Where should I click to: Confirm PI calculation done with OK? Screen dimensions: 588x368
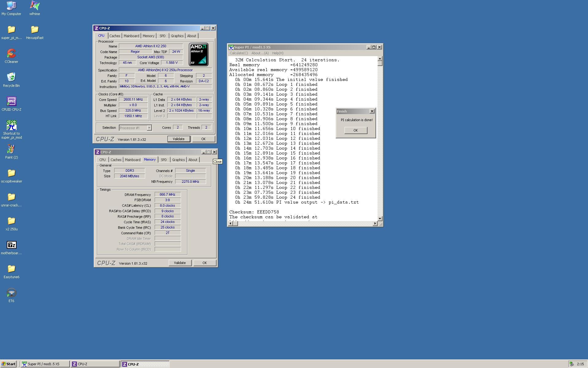tap(356, 130)
